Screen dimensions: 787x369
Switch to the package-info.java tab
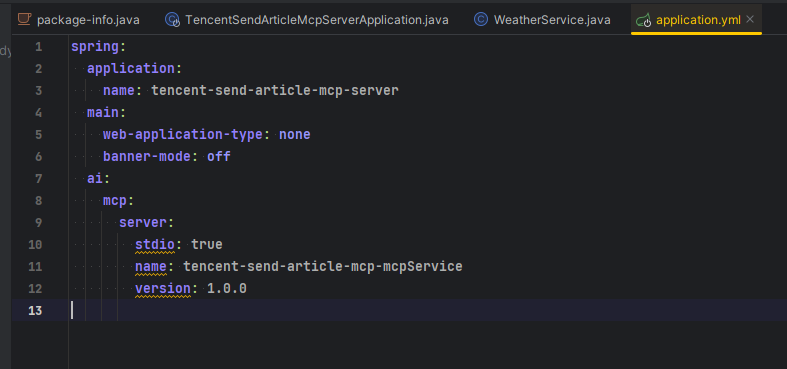tap(79, 20)
